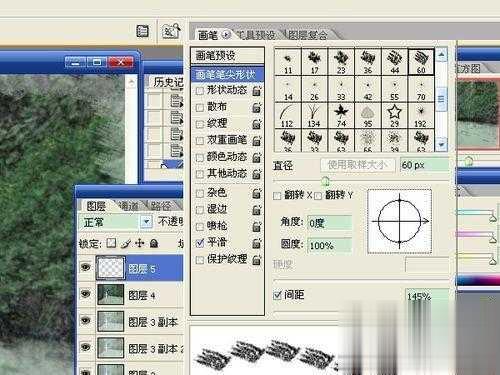Select the size 17 brush preset

pos(314,62)
